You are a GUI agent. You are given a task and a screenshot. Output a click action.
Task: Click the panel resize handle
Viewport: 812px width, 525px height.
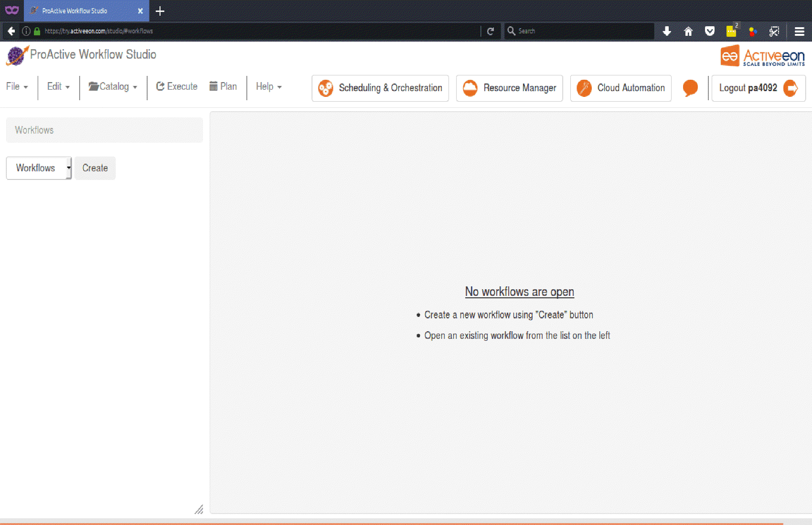tap(199, 509)
